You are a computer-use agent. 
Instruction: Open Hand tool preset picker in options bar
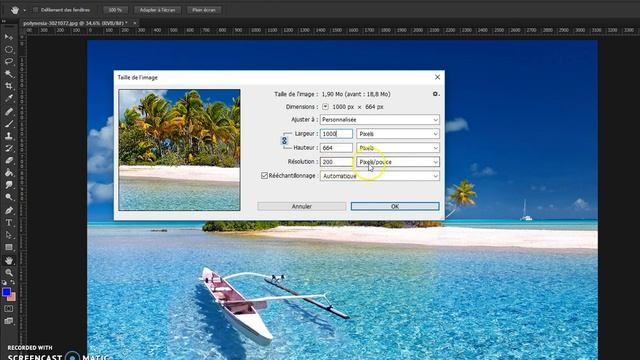coord(24,10)
